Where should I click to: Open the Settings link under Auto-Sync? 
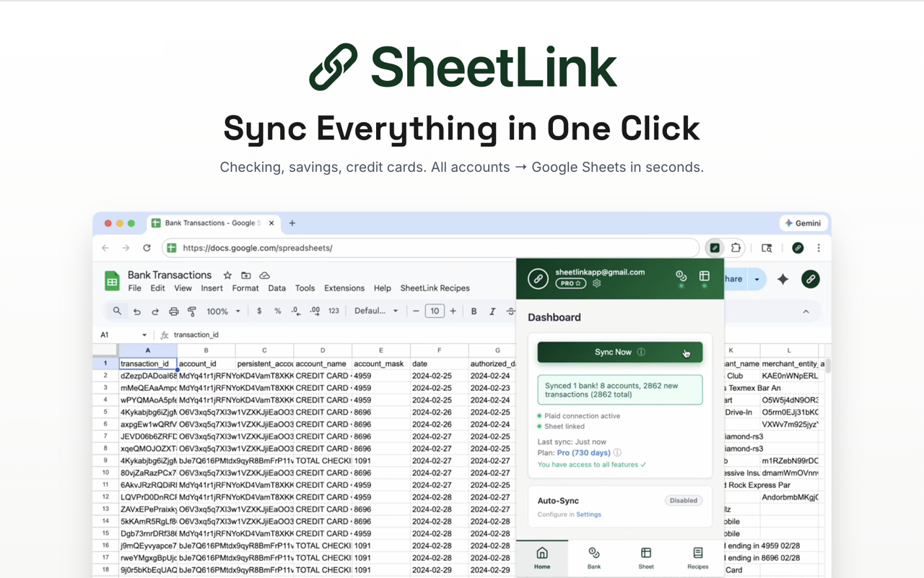point(588,514)
